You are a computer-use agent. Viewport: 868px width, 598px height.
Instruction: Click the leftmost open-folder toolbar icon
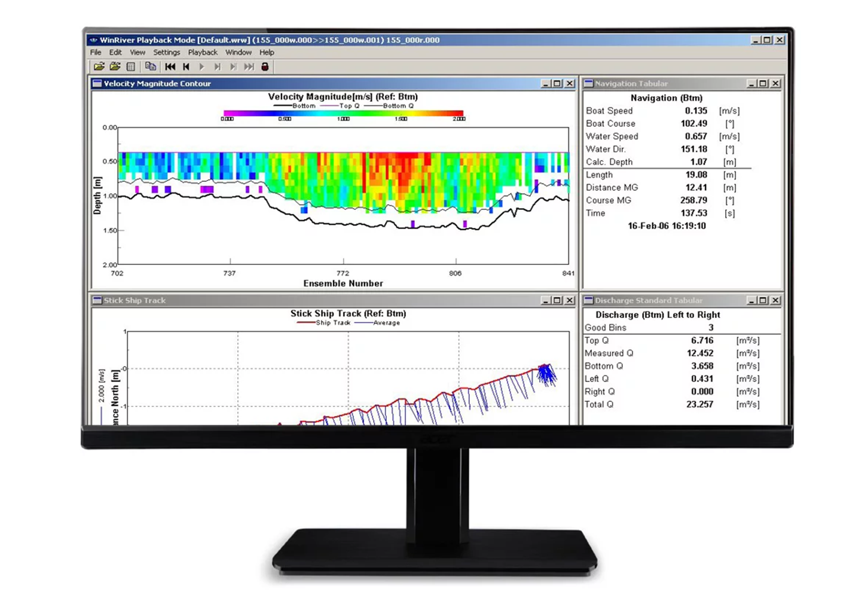point(99,67)
